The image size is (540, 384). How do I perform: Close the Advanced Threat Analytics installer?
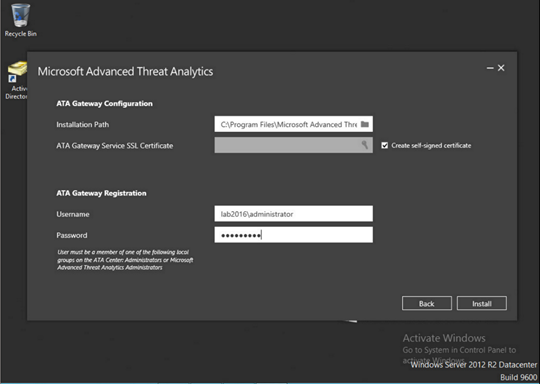click(x=501, y=68)
